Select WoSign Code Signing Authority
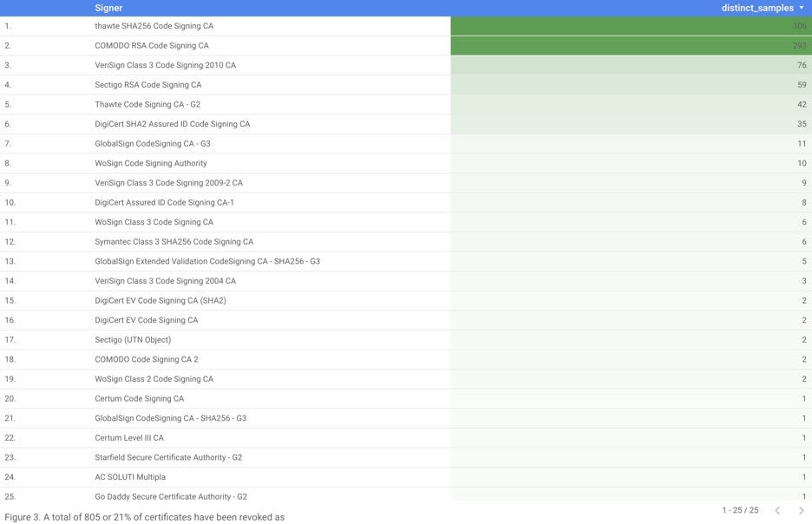The width and height of the screenshot is (812, 524). click(x=151, y=163)
